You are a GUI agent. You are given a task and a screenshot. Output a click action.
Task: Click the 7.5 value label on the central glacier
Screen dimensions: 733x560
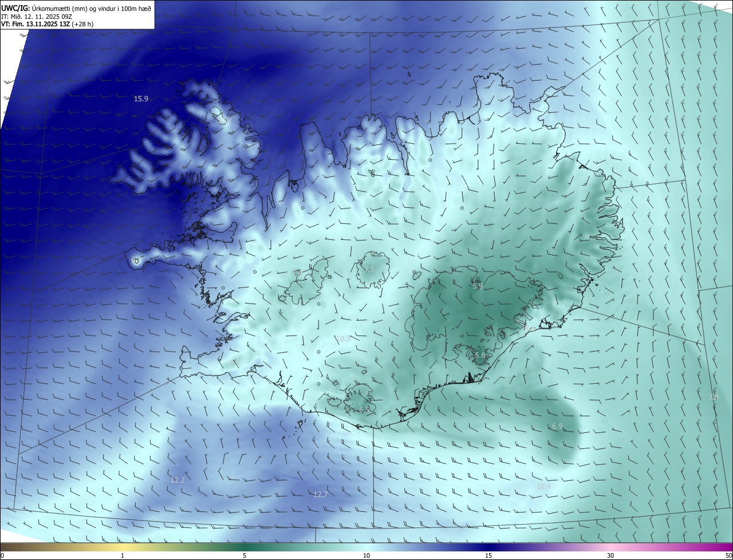coord(369,269)
